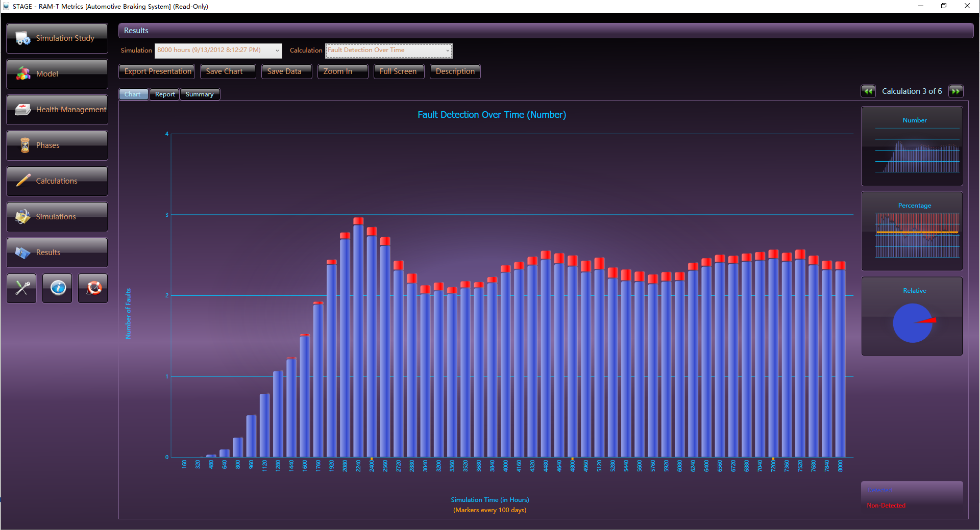Open the Simulation Study section
980x530 pixels.
(57, 38)
